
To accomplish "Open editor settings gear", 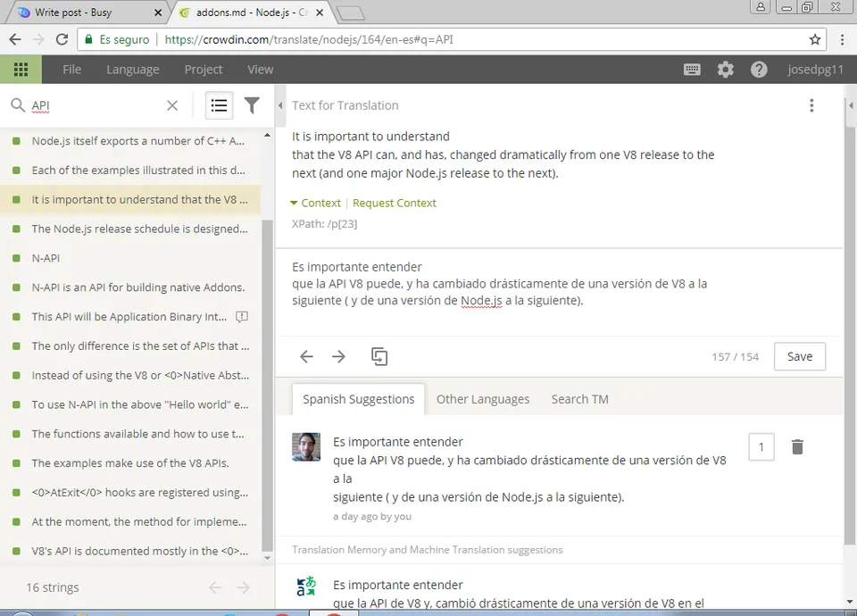I will 725,70.
